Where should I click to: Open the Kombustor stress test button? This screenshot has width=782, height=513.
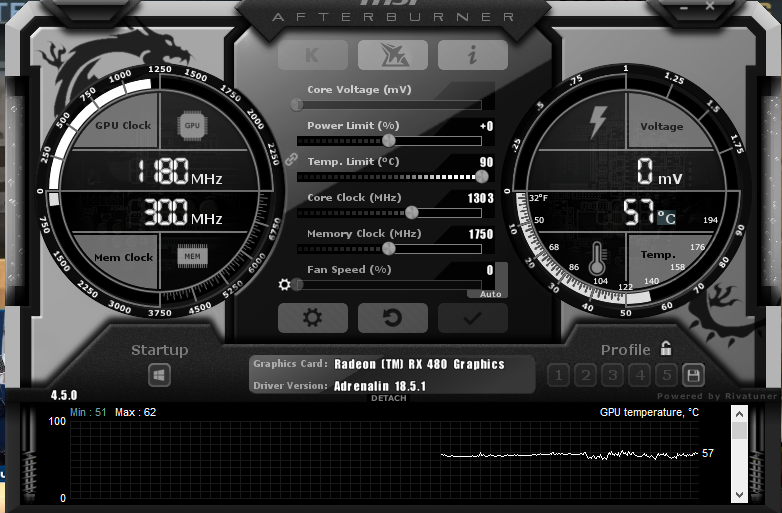(313, 55)
